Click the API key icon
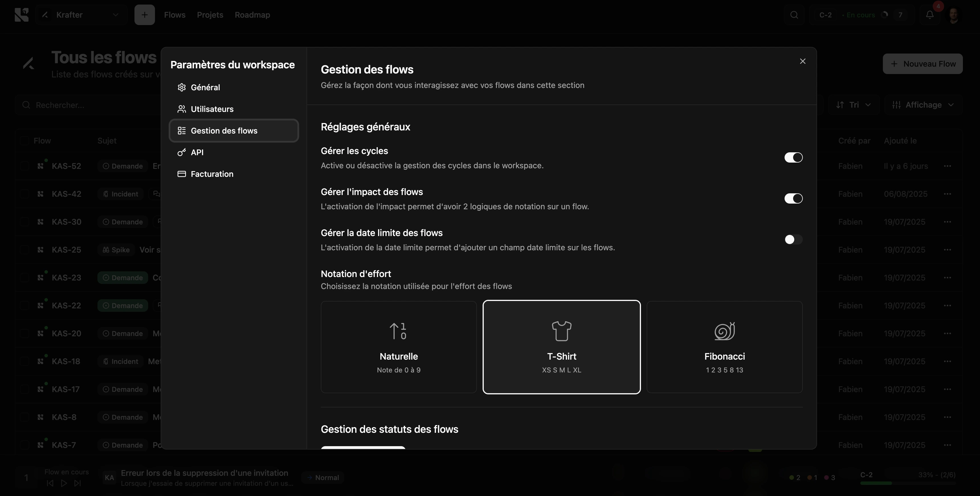 coord(182,153)
